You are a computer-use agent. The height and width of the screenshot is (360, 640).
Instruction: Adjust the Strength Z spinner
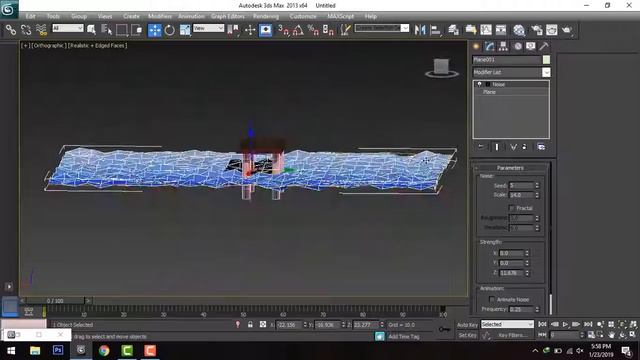point(527,273)
